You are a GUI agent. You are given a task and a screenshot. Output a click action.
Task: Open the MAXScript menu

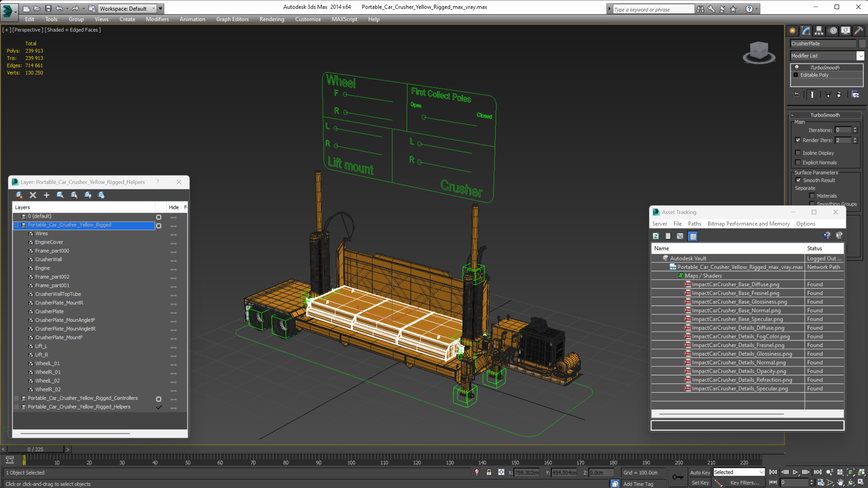pyautogui.click(x=344, y=19)
